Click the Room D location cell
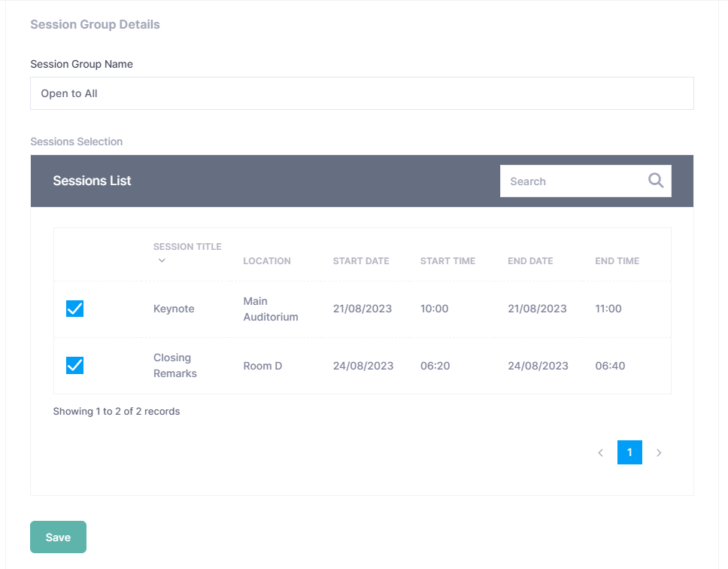This screenshot has width=728, height=569. click(x=262, y=366)
